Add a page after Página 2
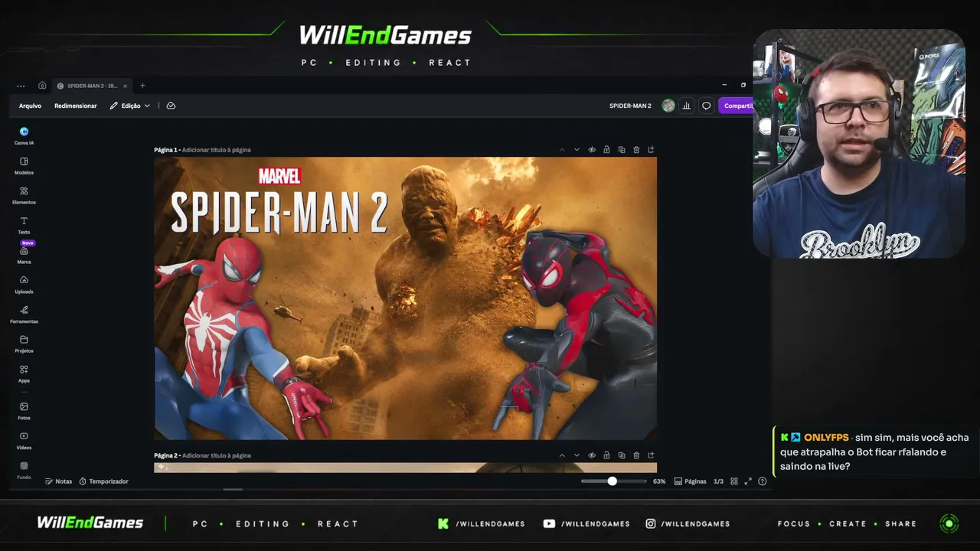Image resolution: width=980 pixels, height=551 pixels. pyautogui.click(x=651, y=455)
